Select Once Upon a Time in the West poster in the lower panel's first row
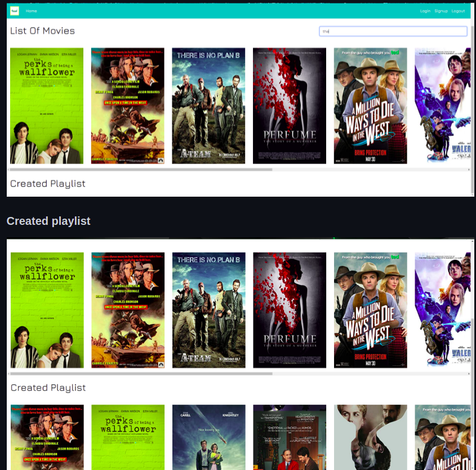 tap(128, 311)
